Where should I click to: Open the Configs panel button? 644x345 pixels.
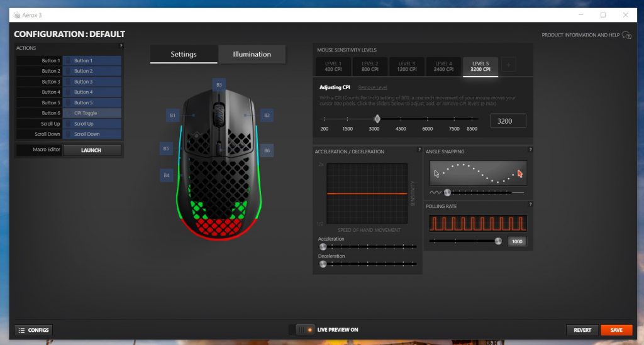coord(34,330)
